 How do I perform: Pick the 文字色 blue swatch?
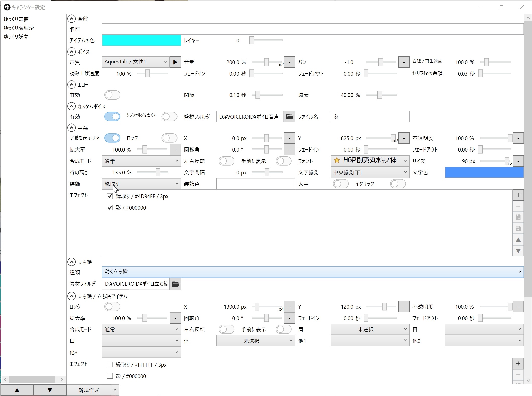click(484, 173)
